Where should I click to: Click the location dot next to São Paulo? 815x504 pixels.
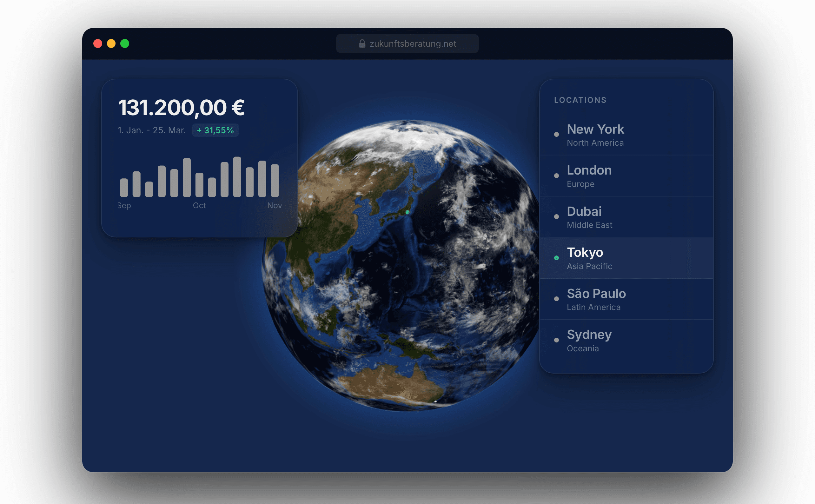click(x=556, y=299)
